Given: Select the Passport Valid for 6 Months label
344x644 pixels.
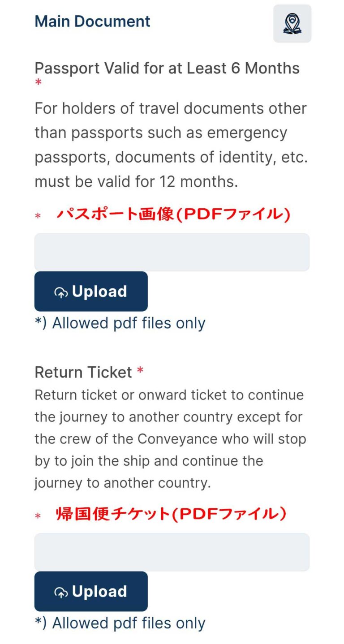Looking at the screenshot, I should click(x=167, y=69).
